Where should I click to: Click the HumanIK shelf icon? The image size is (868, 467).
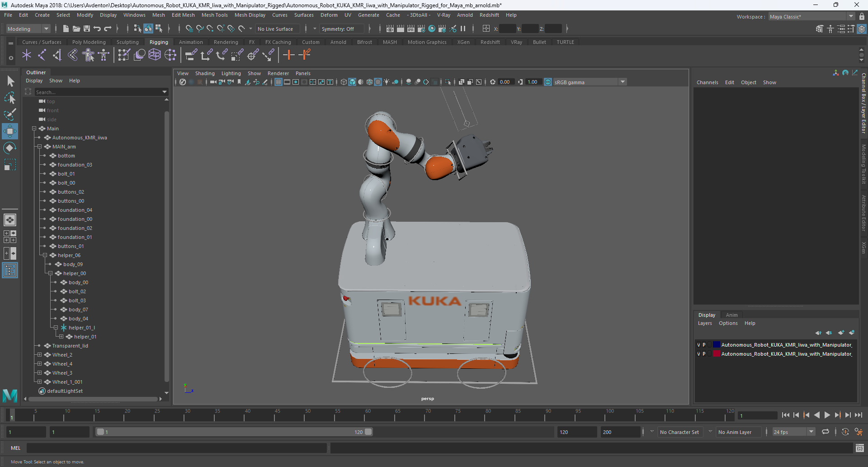[x=104, y=55]
